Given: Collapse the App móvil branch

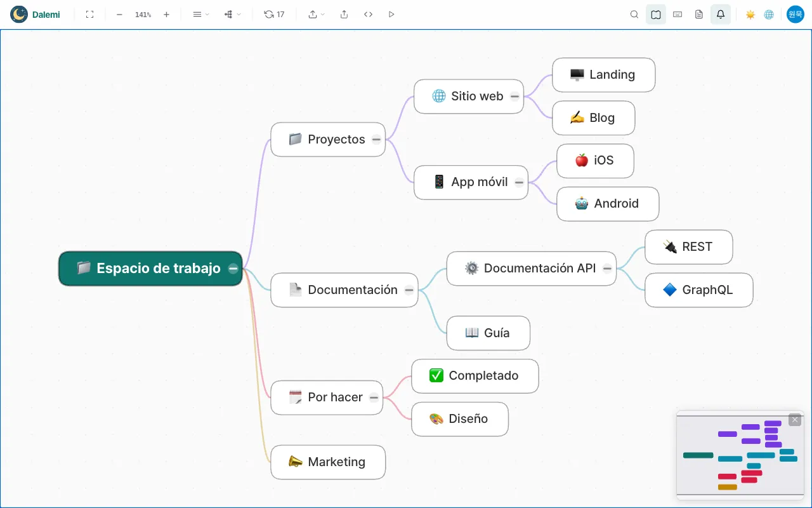Looking at the screenshot, I should click(x=520, y=182).
